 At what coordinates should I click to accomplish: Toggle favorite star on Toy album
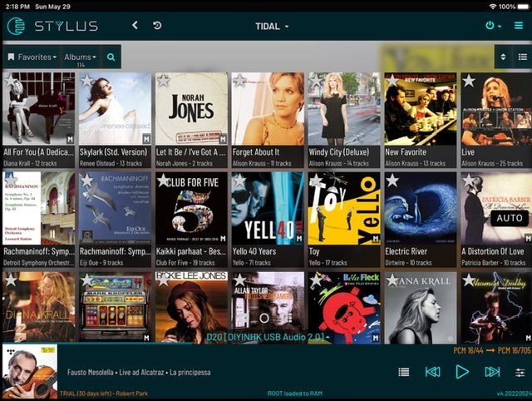click(x=316, y=181)
